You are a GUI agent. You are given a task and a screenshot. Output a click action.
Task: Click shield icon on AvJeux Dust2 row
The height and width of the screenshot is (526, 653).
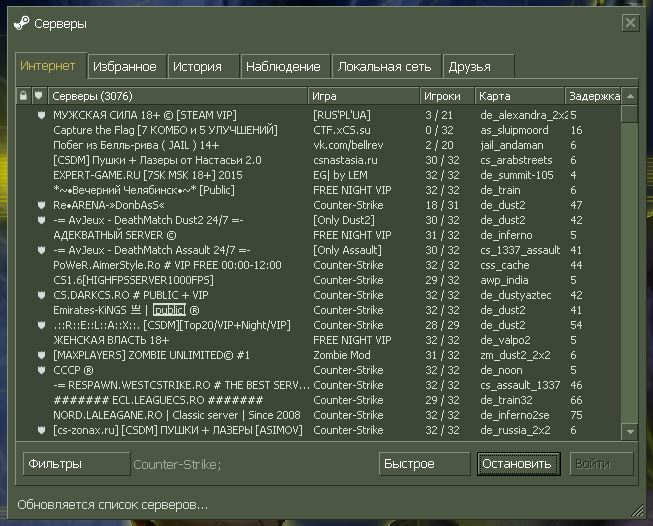click(x=41, y=220)
